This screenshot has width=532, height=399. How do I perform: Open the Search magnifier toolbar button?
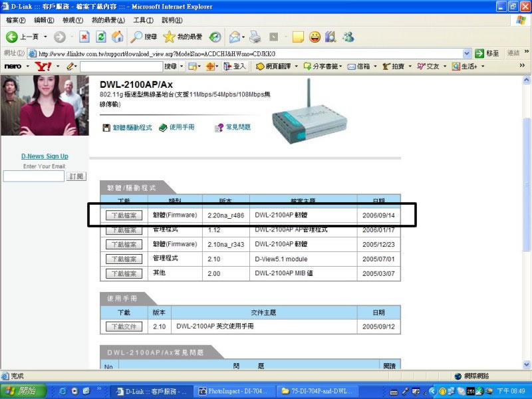tap(144, 37)
